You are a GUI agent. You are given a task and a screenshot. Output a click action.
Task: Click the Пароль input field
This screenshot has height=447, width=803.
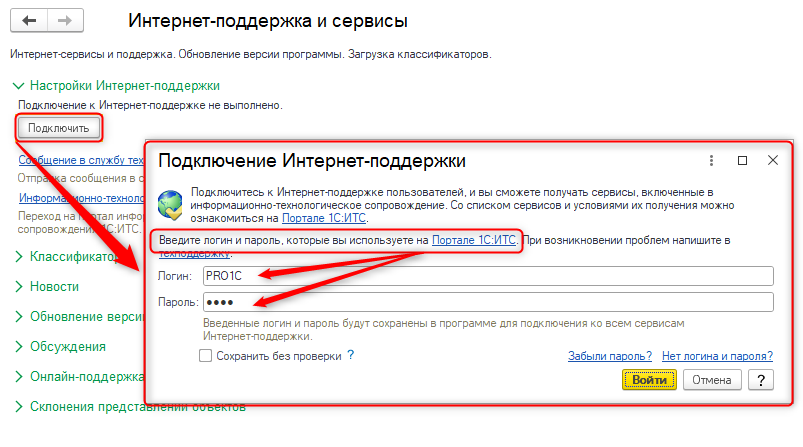tap(488, 302)
